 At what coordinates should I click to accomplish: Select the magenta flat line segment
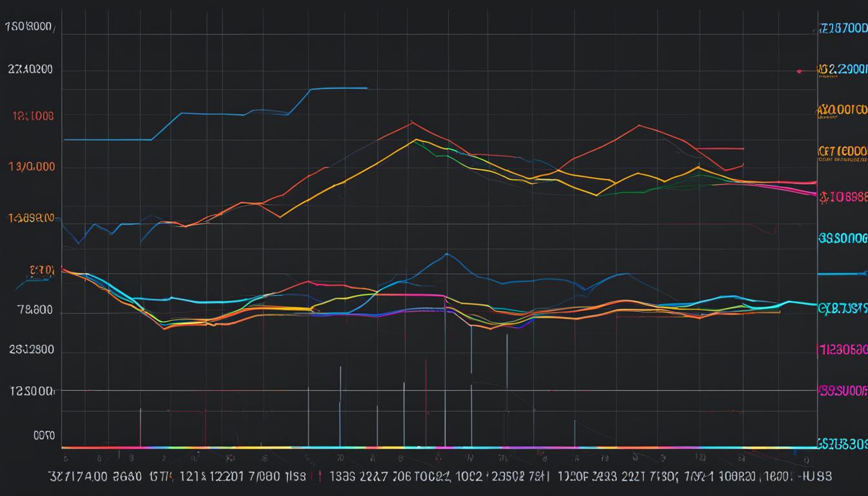413,296
